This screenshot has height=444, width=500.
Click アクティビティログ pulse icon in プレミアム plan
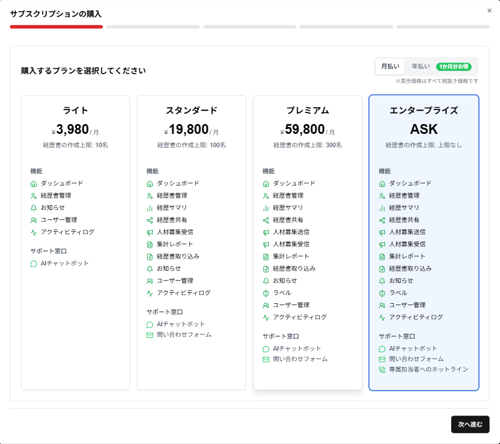click(266, 318)
